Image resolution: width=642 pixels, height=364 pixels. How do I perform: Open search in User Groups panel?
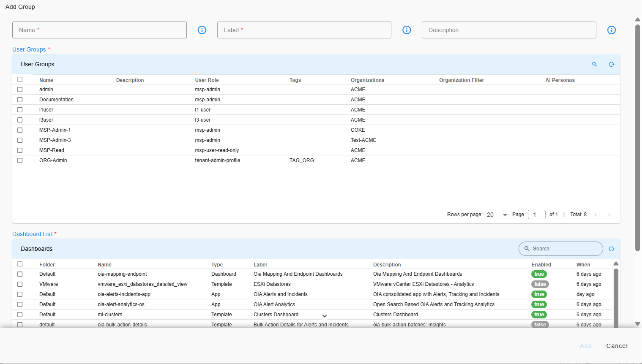pyautogui.click(x=594, y=64)
